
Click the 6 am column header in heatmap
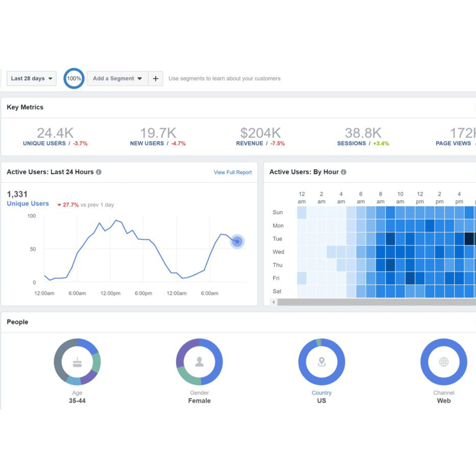point(361,197)
